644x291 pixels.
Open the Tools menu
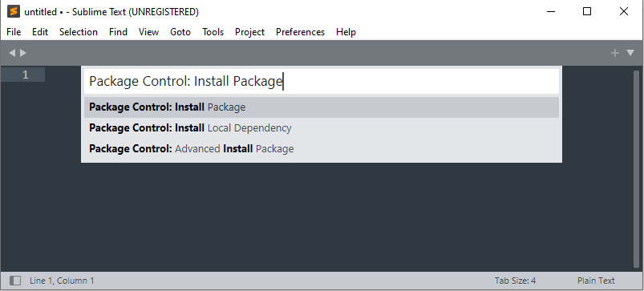213,32
